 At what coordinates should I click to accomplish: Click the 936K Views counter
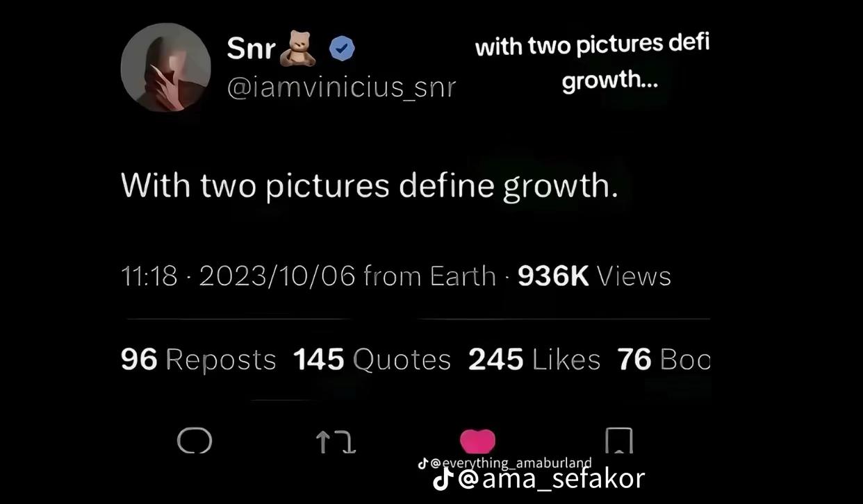point(595,276)
